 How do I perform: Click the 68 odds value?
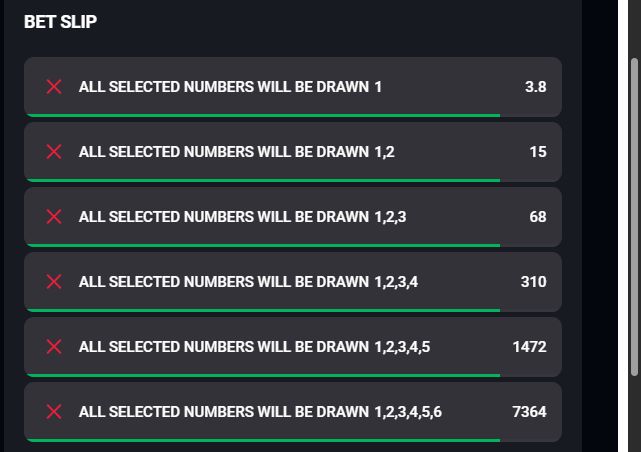(x=537, y=217)
